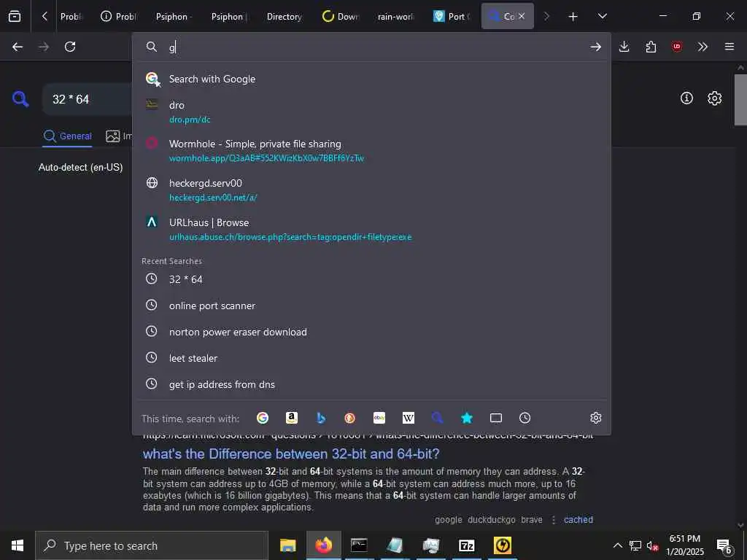This screenshot has width=747, height=560.
Task: Search this time with Bing
Action: (321, 418)
